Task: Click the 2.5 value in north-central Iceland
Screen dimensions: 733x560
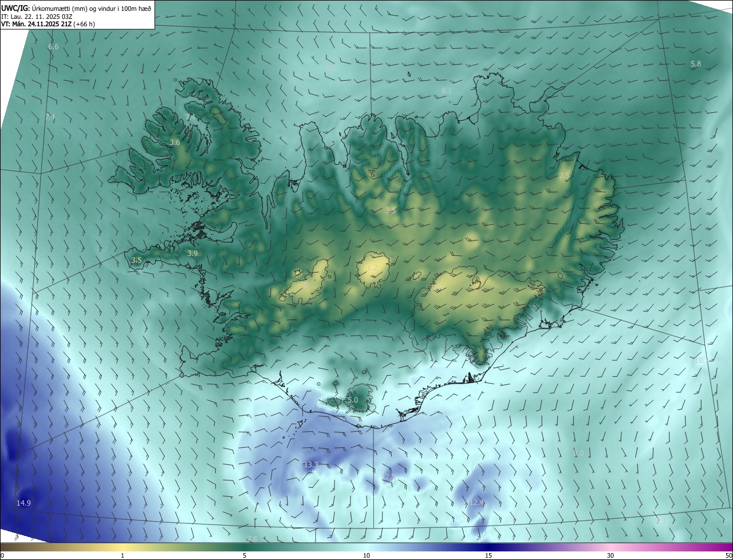Action: pos(391,211)
